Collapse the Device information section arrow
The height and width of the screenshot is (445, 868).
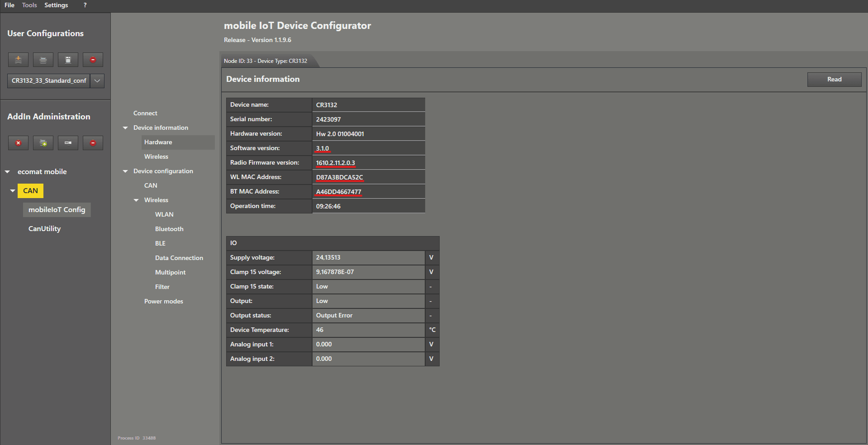[125, 128]
